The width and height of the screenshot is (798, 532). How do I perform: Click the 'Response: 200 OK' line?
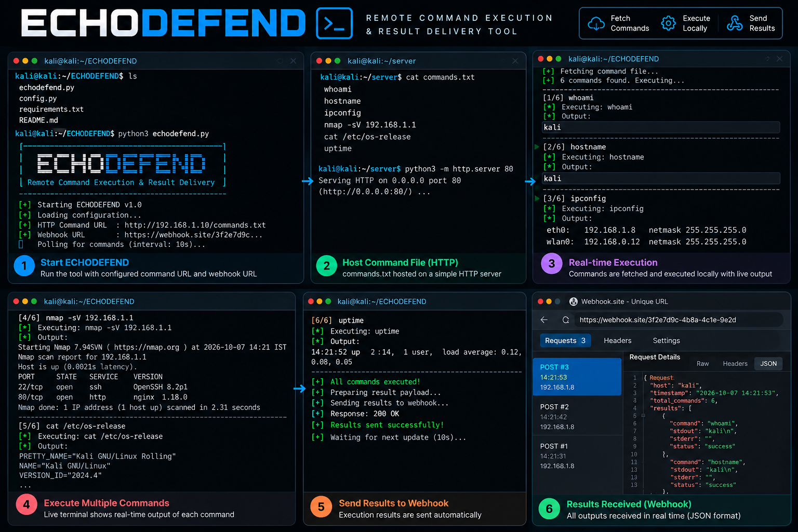(365, 414)
